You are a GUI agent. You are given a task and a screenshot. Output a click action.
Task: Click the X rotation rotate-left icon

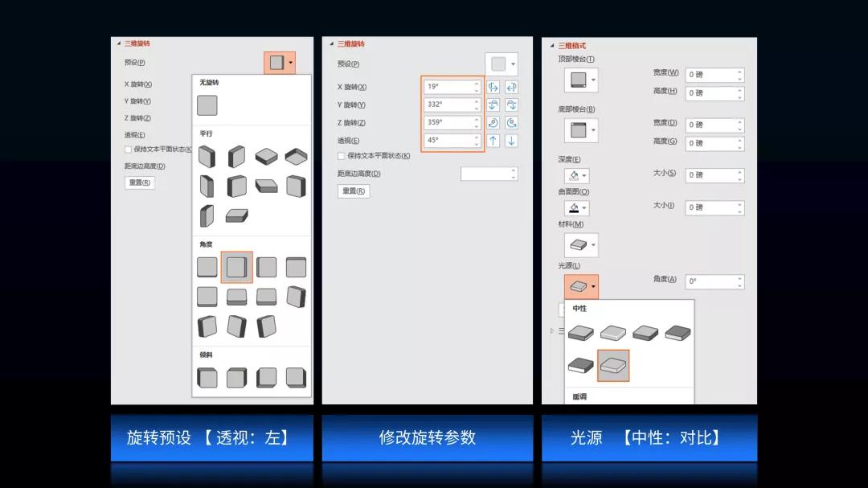tap(493, 87)
